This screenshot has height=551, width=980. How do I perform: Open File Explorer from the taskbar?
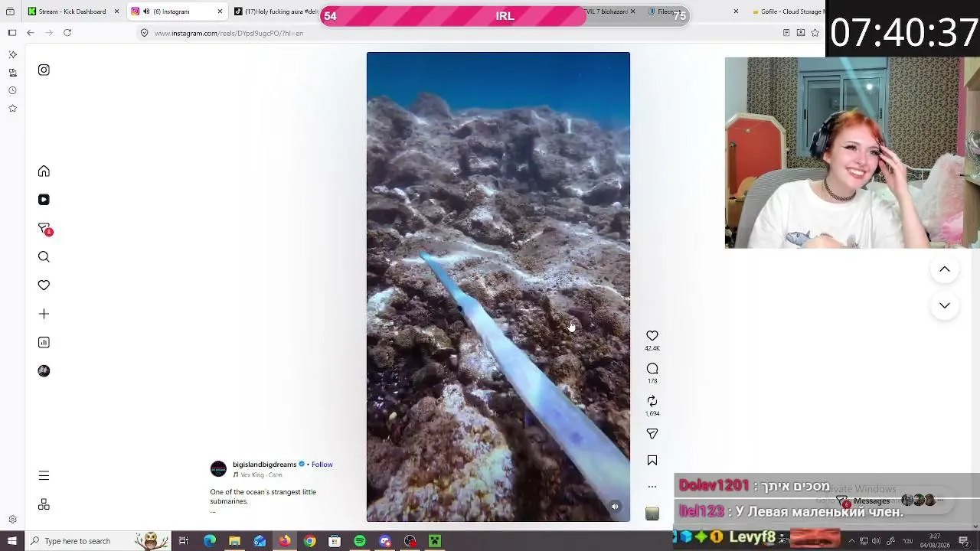coord(234,541)
